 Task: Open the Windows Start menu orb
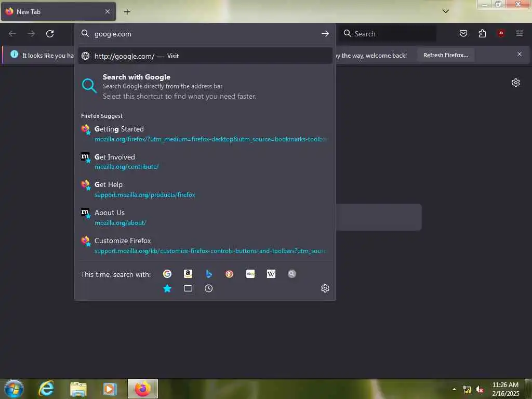(x=14, y=389)
